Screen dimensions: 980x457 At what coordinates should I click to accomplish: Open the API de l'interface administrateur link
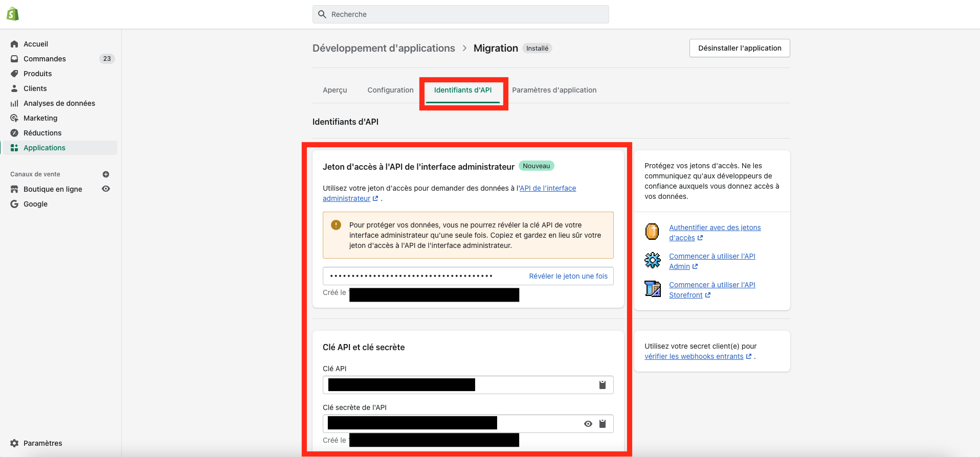(548, 188)
